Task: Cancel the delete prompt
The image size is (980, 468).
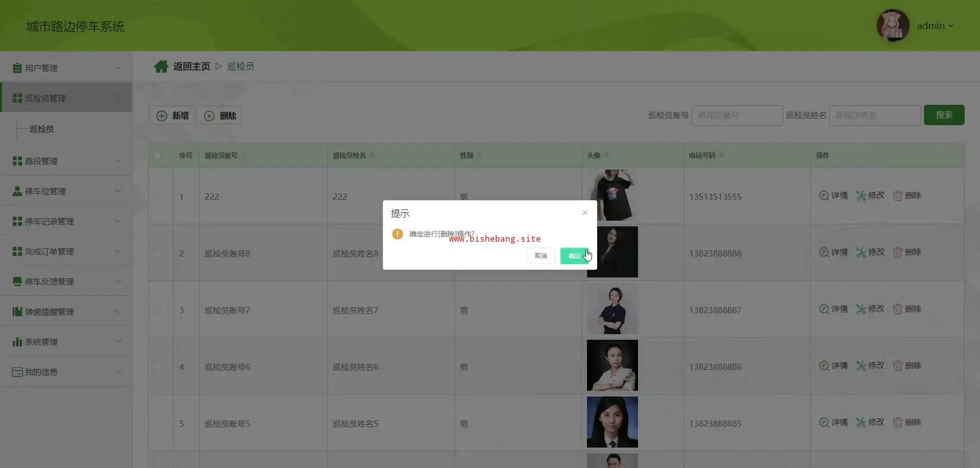Action: (x=541, y=256)
